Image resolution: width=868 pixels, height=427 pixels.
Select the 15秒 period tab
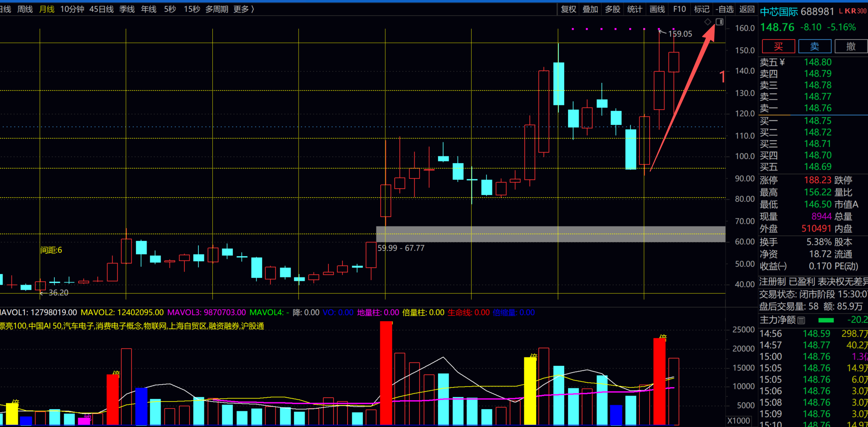click(192, 9)
